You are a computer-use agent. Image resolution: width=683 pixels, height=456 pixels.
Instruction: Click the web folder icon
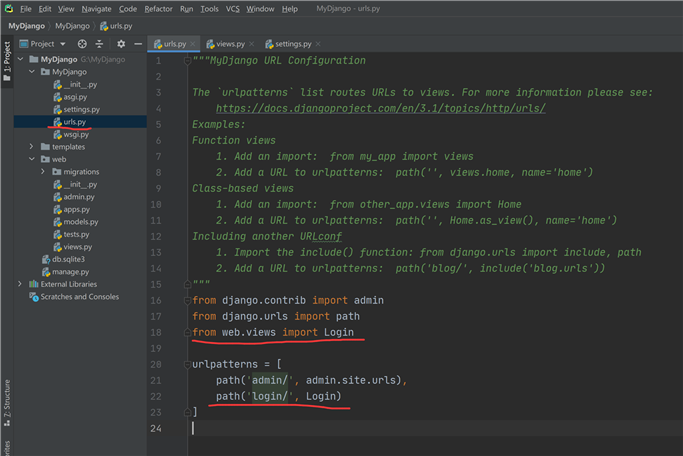coord(45,159)
